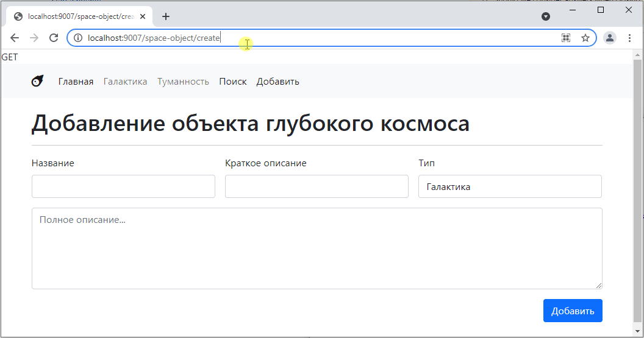Bookmark this page with star icon
The height and width of the screenshot is (338, 644).
pos(585,38)
